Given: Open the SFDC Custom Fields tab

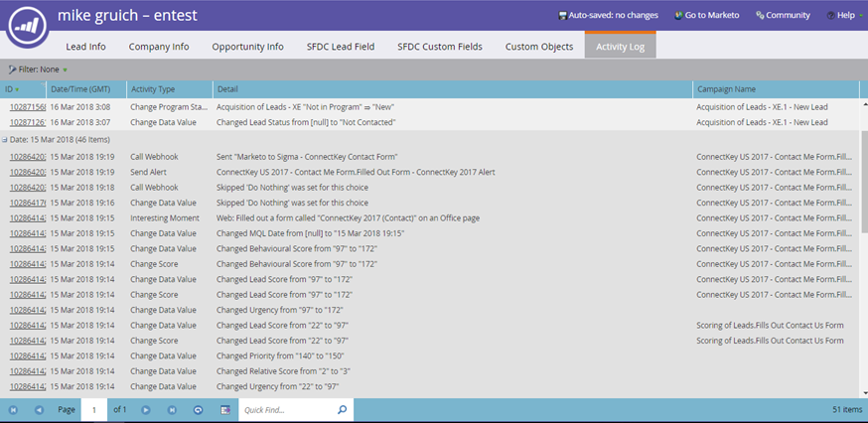Looking at the screenshot, I should [440, 47].
